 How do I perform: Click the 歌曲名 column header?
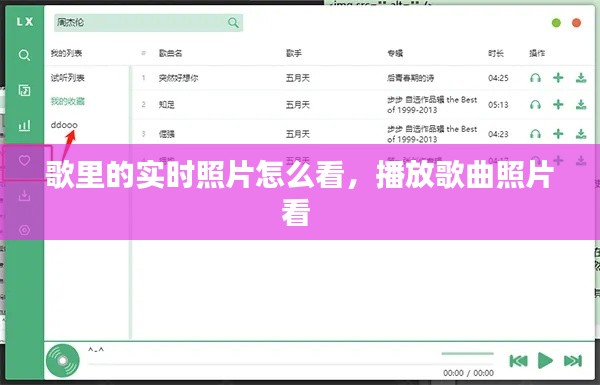[x=171, y=53]
